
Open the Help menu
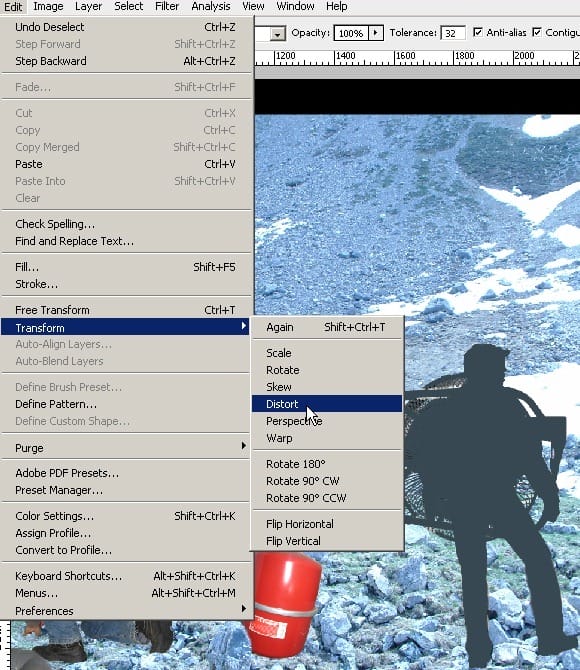(x=336, y=6)
